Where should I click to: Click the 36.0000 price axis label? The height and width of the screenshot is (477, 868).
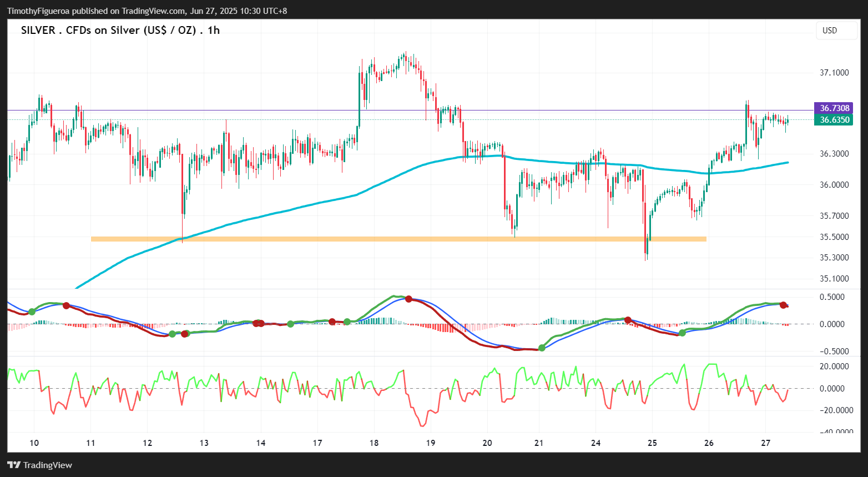pos(834,185)
